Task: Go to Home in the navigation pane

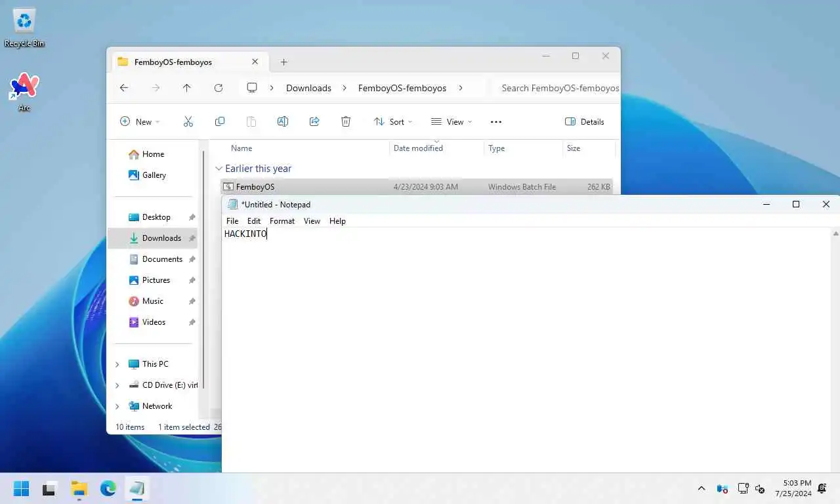Action: click(153, 154)
